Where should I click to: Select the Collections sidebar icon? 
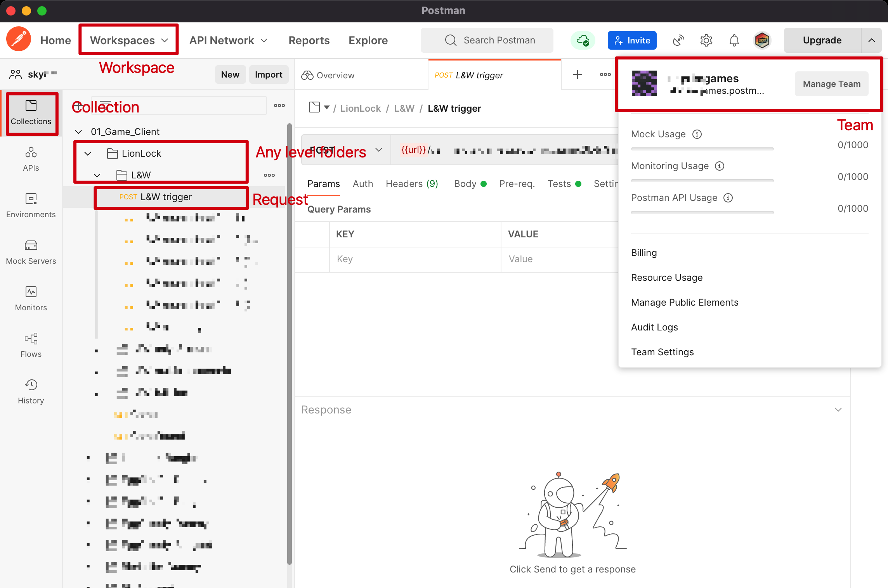(x=31, y=113)
